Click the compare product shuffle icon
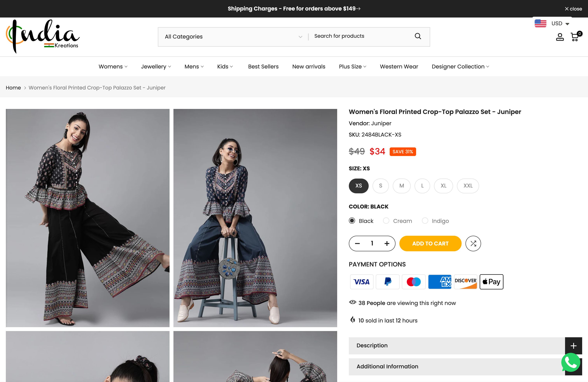The height and width of the screenshot is (382, 588). pos(473,243)
